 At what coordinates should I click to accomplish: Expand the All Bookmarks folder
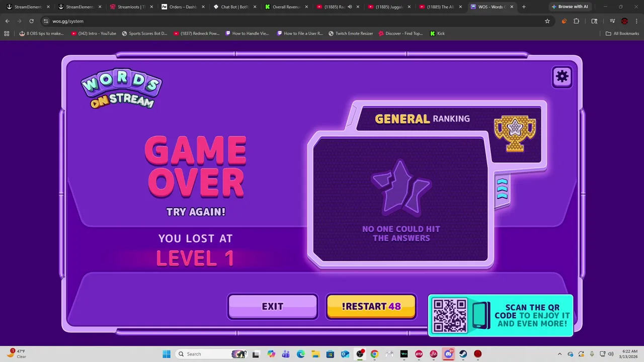click(x=622, y=34)
